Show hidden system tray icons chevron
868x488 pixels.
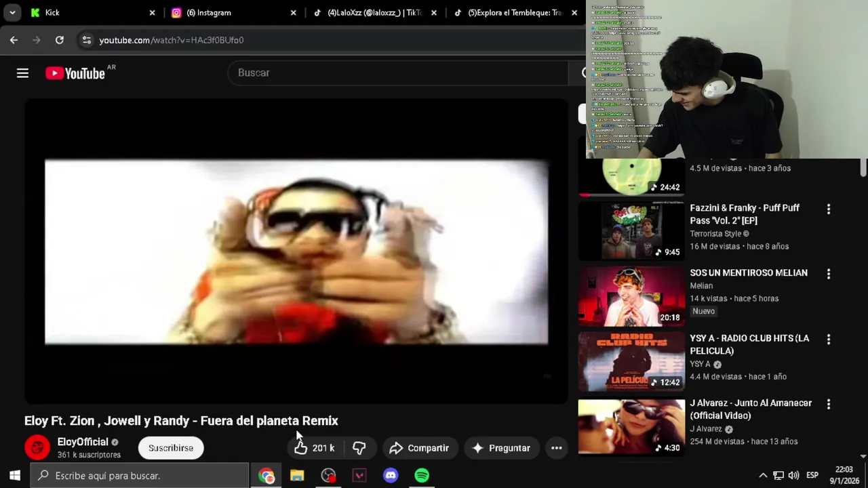pyautogui.click(x=763, y=475)
